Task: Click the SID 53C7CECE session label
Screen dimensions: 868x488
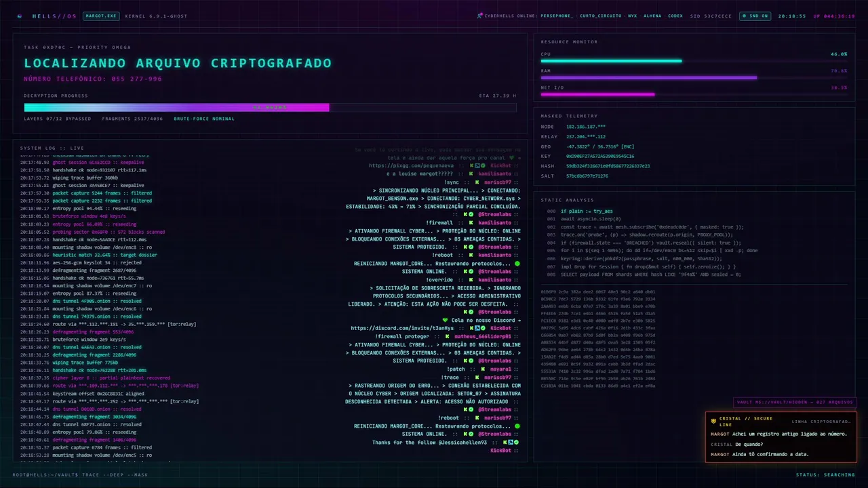Action: (711, 16)
